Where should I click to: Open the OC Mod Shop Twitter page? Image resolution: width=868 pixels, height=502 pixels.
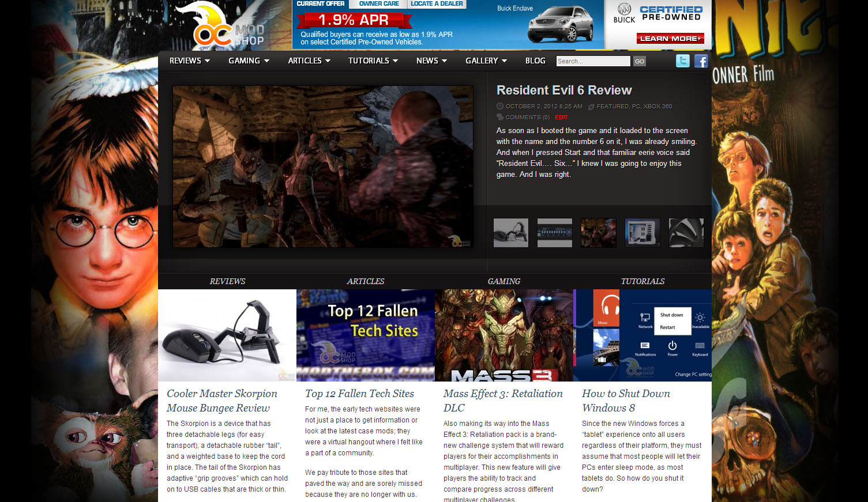point(682,61)
